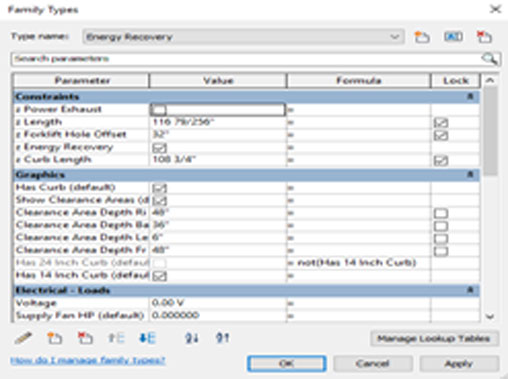Click the Move Parameter Up icon
This screenshot has height=379, width=508.
pos(116,338)
